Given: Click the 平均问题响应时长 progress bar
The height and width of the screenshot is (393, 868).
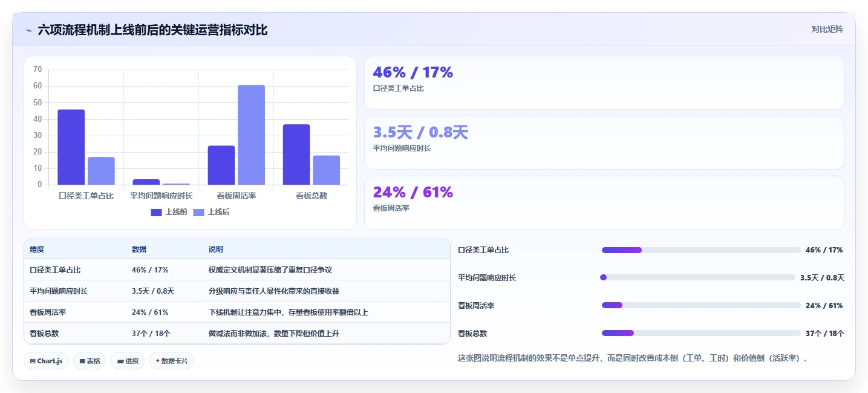Looking at the screenshot, I should pos(698,277).
